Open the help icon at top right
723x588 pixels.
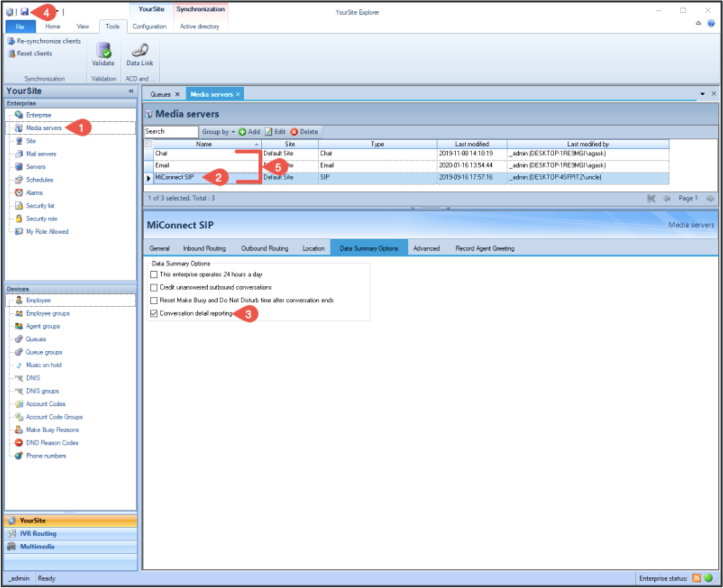(x=711, y=23)
